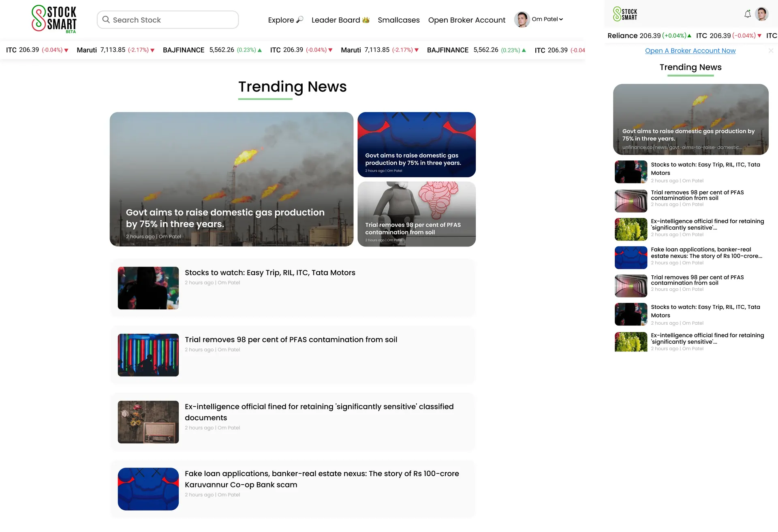Click Om Patel's avatar in the desktop header
This screenshot has height=532, width=778.
pos(522,19)
